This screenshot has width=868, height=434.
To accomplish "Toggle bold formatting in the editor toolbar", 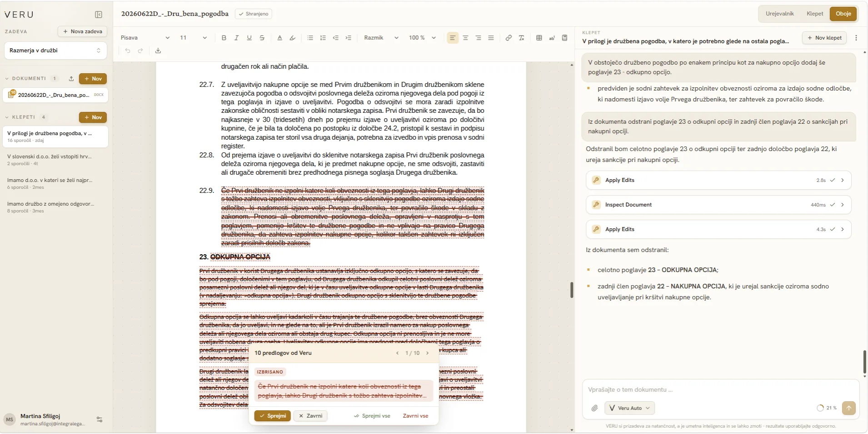I will pos(224,38).
